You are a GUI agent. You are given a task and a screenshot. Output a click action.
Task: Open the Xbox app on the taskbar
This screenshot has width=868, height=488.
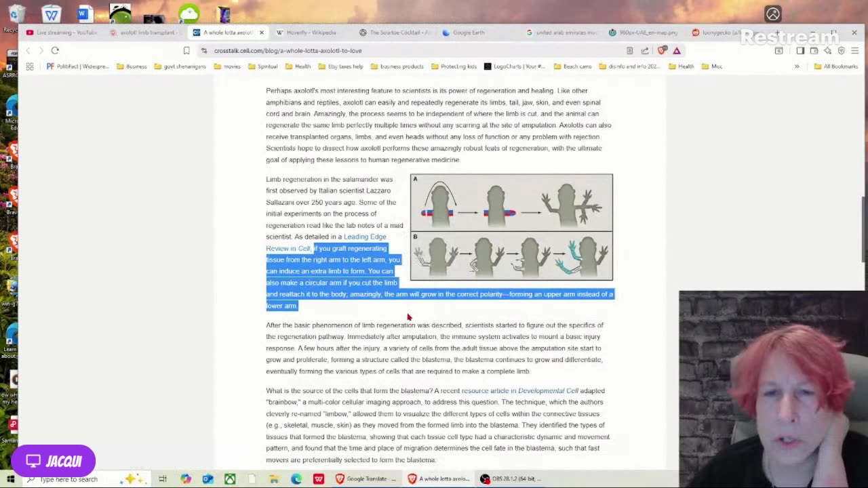[230, 479]
